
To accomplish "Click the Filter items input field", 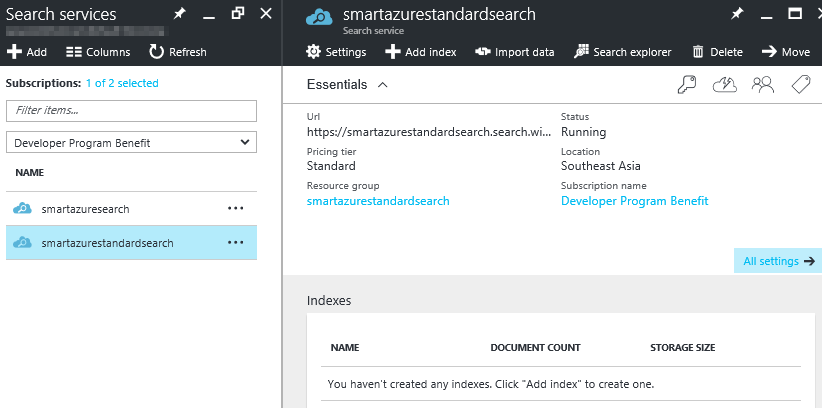I will click(132, 111).
